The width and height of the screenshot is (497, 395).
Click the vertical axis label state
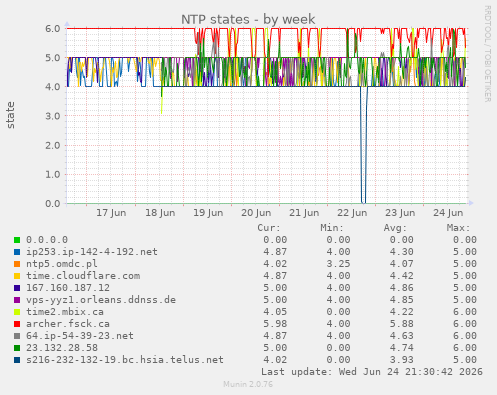pos(11,115)
